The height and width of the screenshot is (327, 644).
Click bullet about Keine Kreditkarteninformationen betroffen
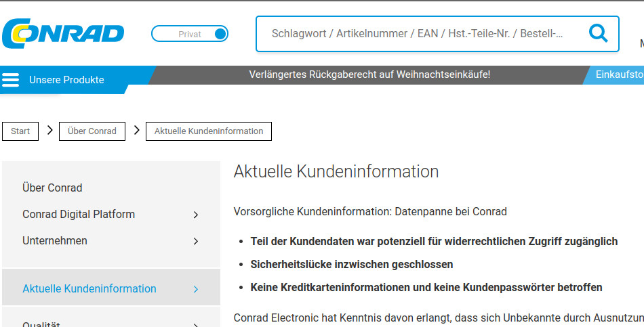(426, 288)
